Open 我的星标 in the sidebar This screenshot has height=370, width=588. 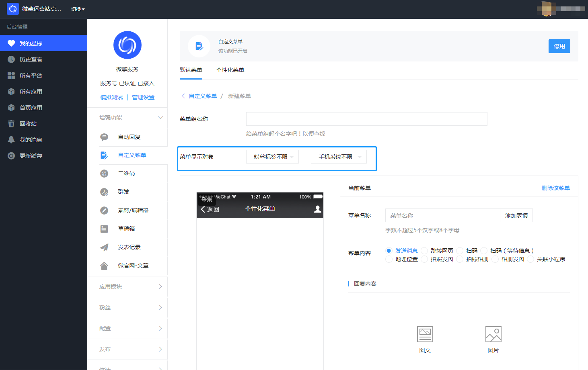coord(43,43)
